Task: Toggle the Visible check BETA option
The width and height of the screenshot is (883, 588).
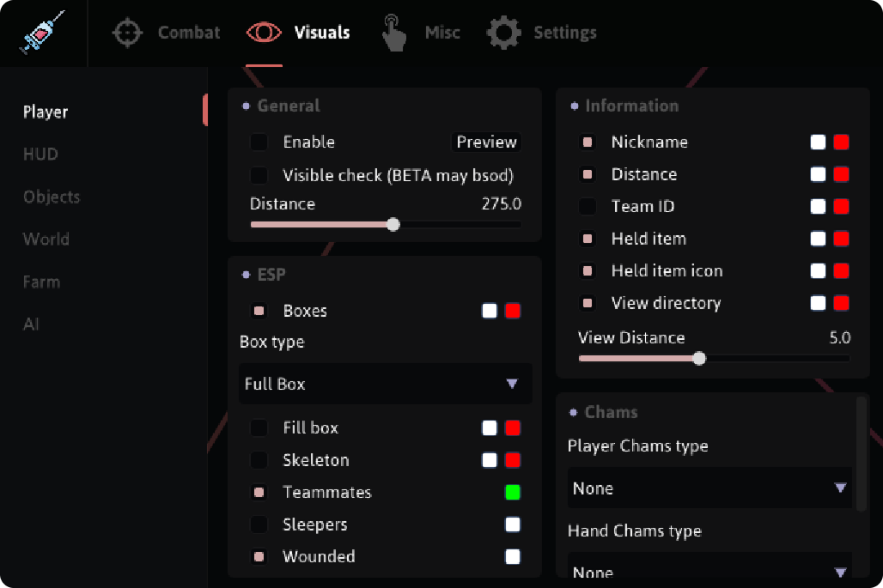Action: pos(258,175)
